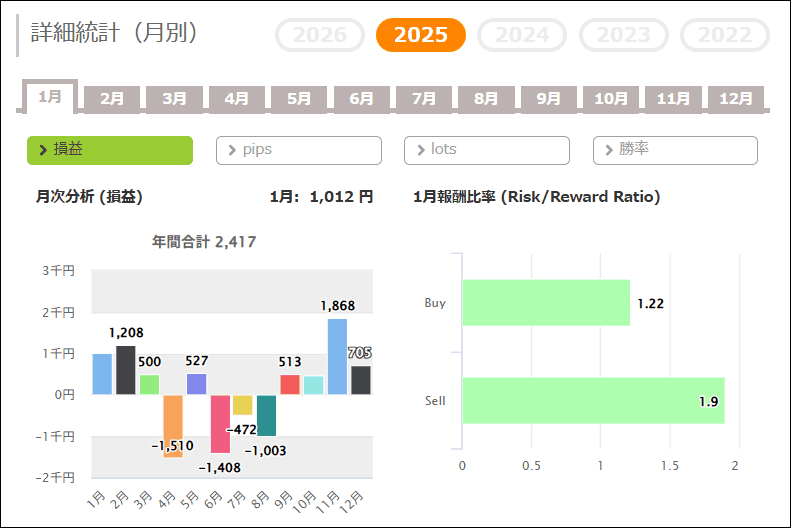Open the 2022 yearly statistics
The image size is (791, 528).
[725, 35]
